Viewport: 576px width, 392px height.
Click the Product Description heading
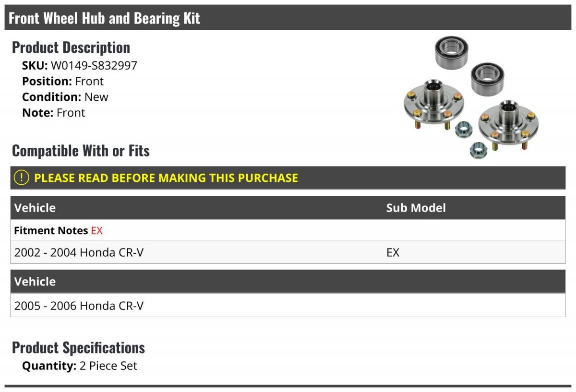(71, 48)
